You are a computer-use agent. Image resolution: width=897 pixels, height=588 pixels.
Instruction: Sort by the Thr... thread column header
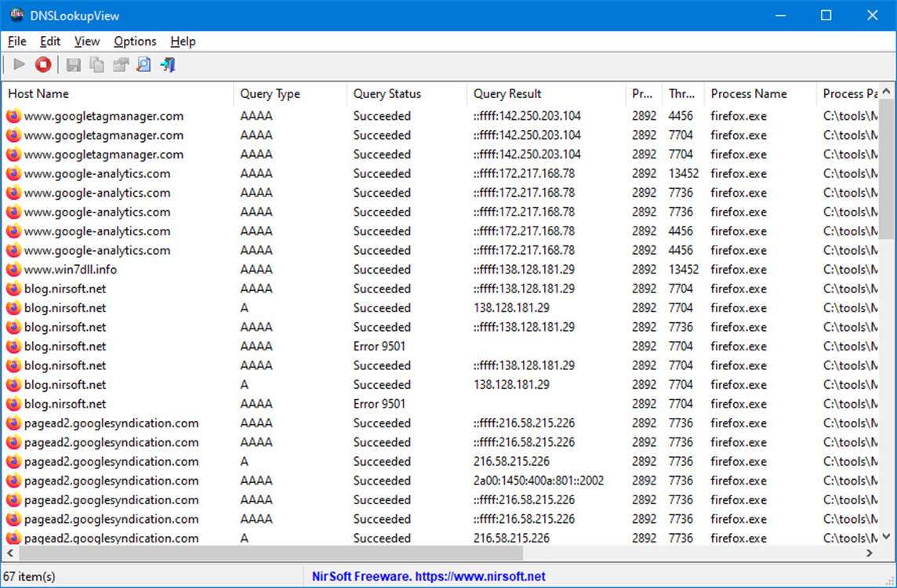[682, 94]
